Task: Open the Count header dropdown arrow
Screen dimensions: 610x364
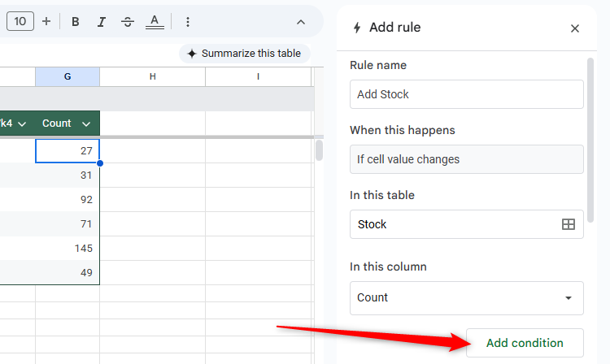Action: 86,123
